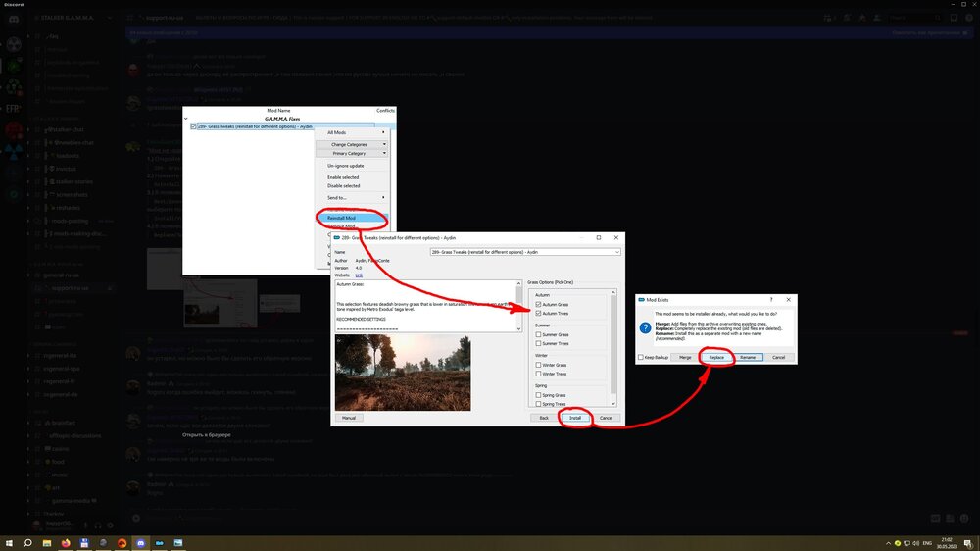Viewport: 980px width, 551px height.
Task: Check the Keep Backup checkbox
Action: pos(641,357)
